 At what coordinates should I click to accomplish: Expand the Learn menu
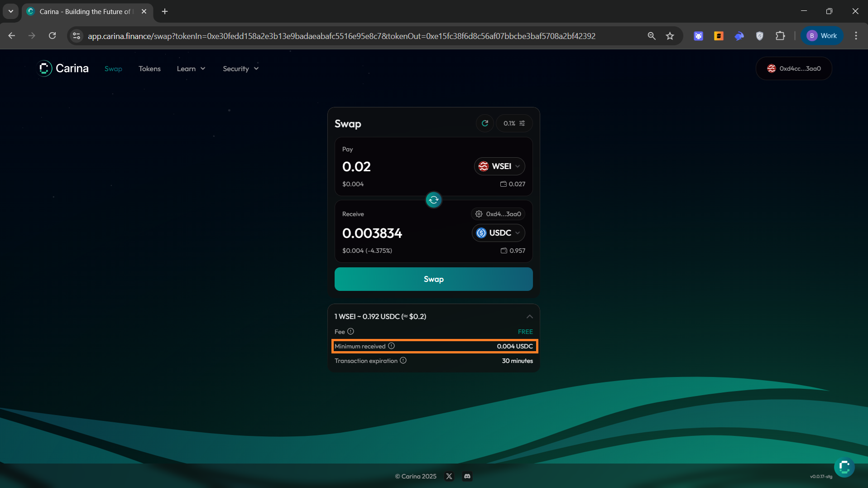191,69
